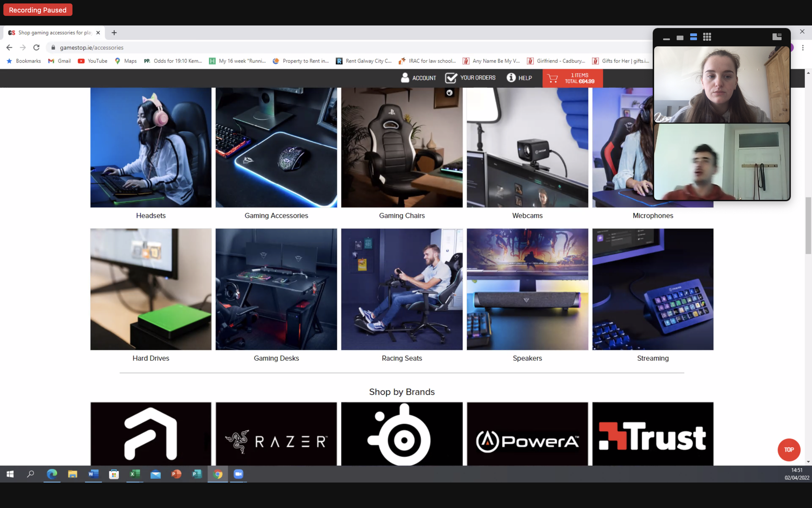Click the Account user icon
812x508 pixels.
point(405,78)
